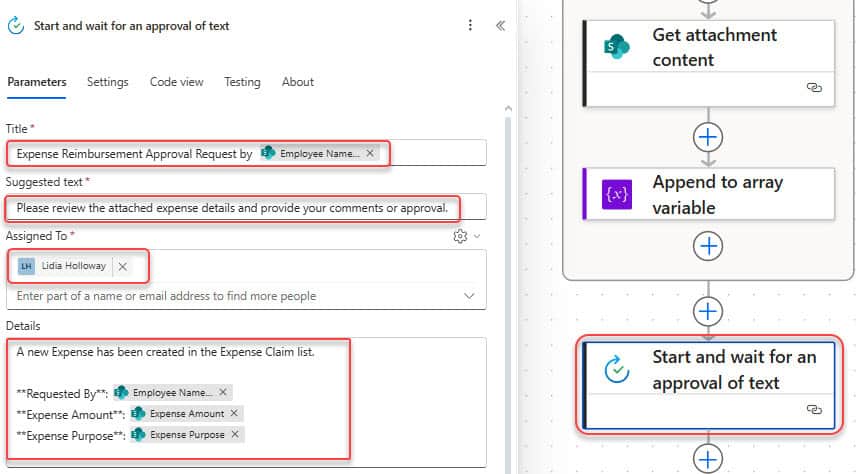Add step below Append to array variable
The width and height of the screenshot is (868, 474).
click(708, 246)
